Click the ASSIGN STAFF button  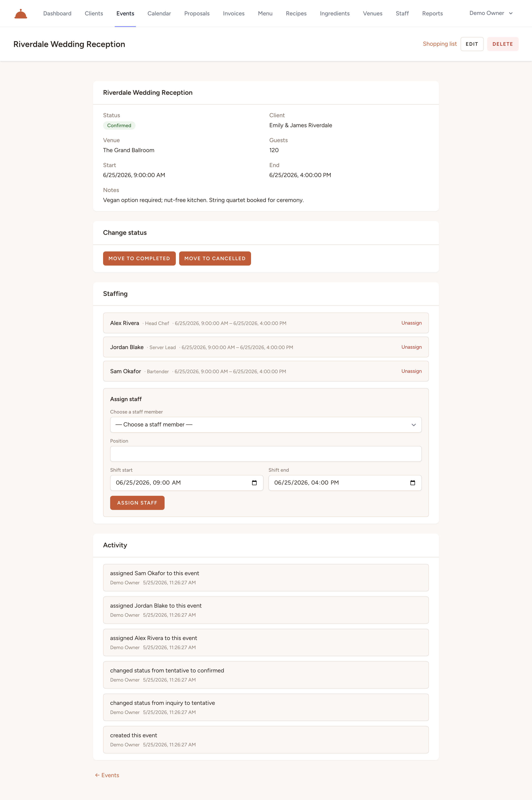click(137, 503)
